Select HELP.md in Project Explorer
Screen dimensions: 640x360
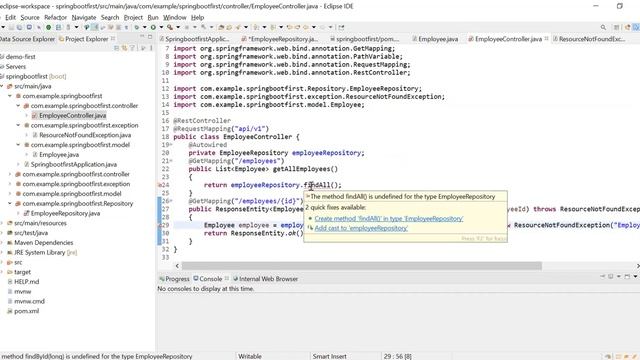coord(27,282)
